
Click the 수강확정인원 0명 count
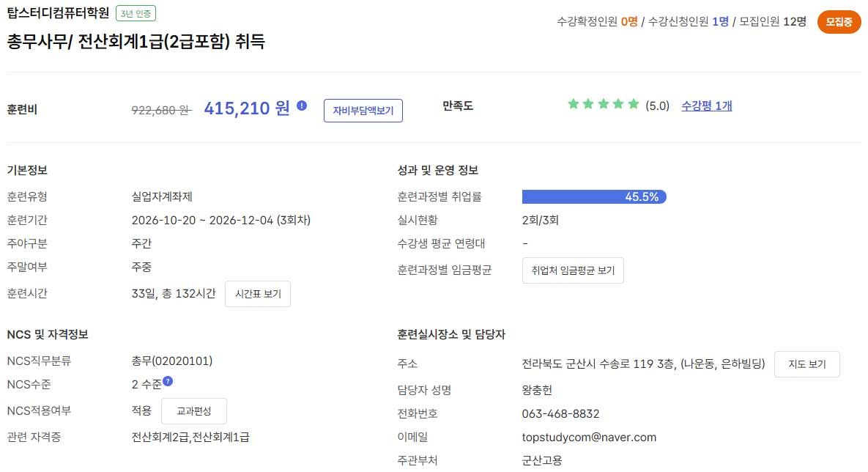[597, 21]
